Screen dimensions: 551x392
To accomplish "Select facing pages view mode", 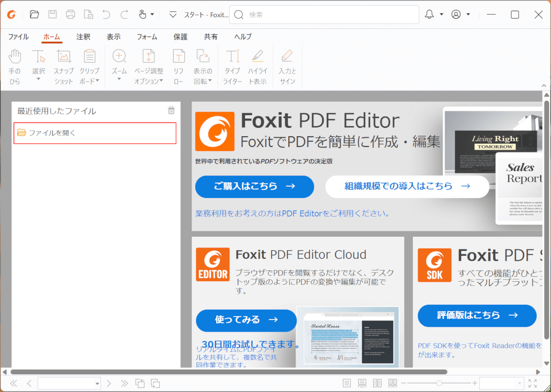I will 377,383.
